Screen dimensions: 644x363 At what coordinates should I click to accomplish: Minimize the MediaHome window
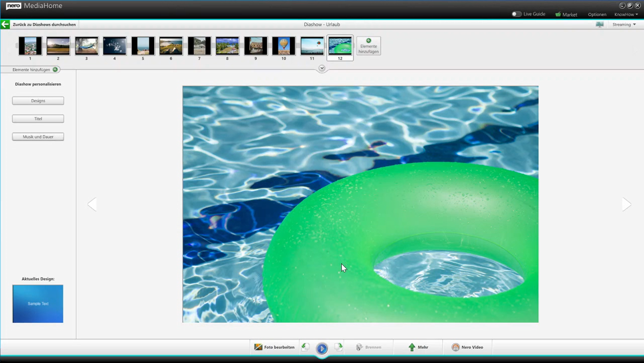622,5
